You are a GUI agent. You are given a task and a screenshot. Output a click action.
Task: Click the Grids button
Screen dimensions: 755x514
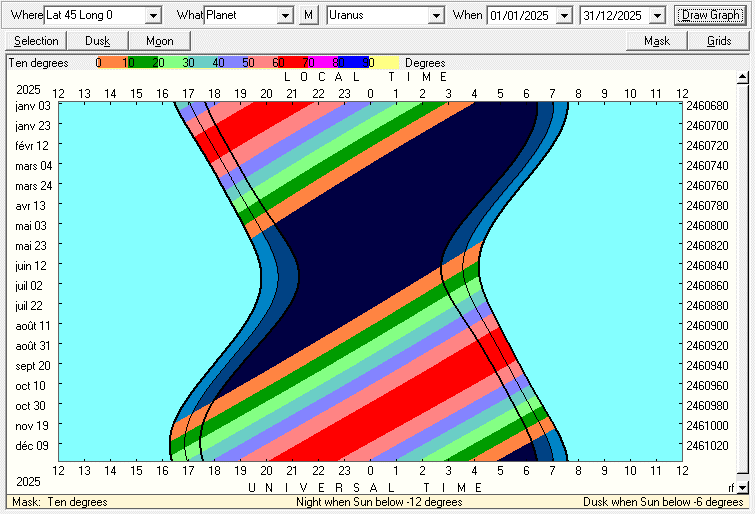718,41
